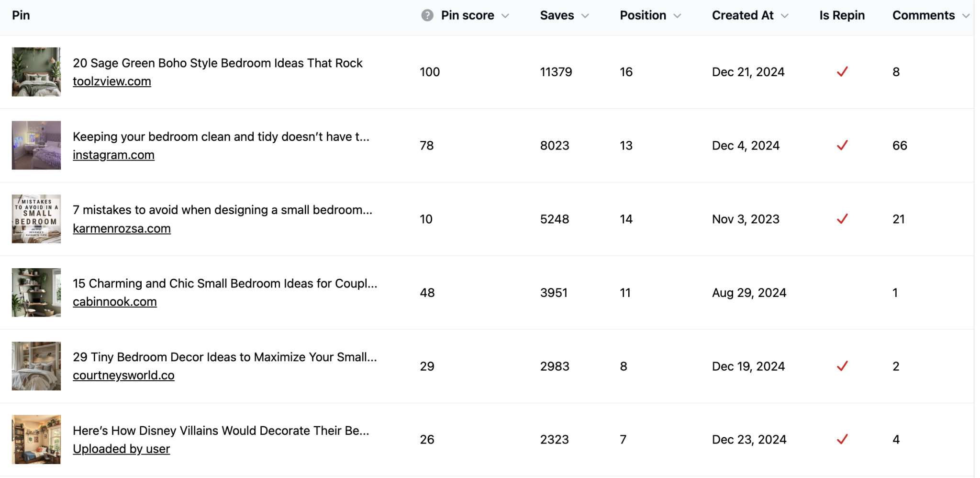
Task: Visit the karmenrozsa.com link
Action: 122,228
